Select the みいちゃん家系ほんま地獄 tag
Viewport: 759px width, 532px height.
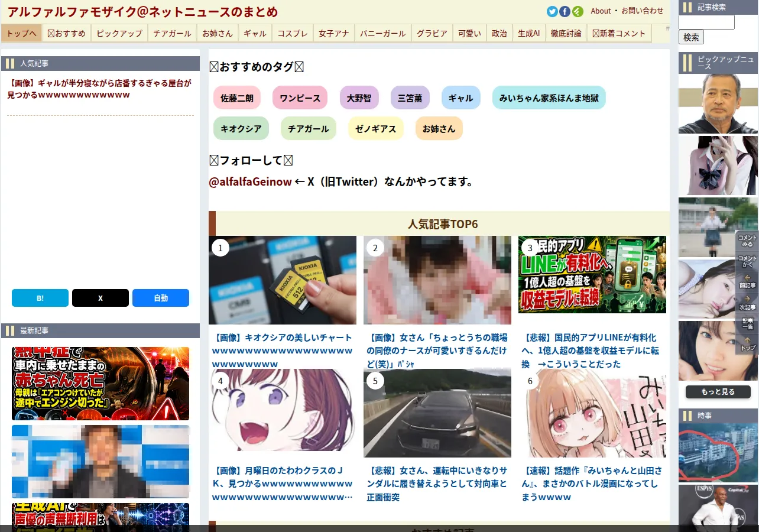point(549,98)
